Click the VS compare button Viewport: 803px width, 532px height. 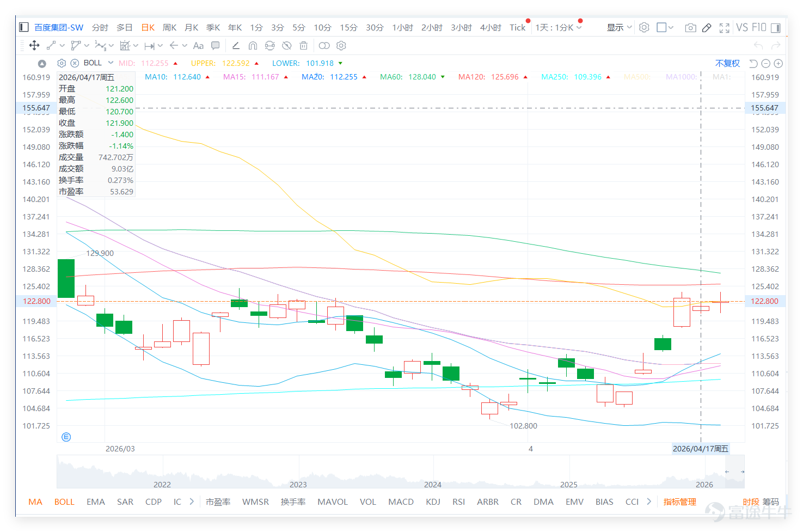tap(742, 27)
